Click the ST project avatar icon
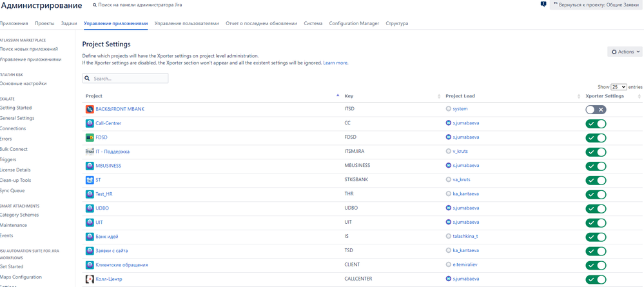The width and height of the screenshot is (644, 287). point(90,180)
